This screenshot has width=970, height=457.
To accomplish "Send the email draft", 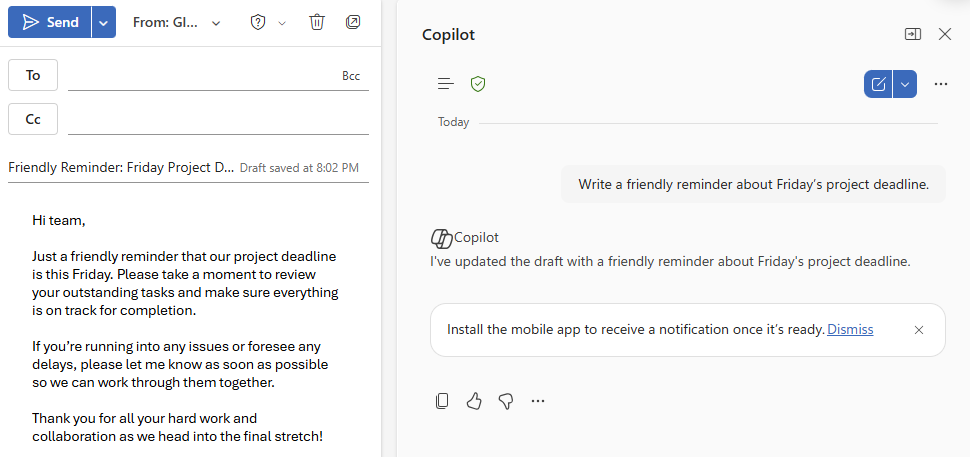I will [x=49, y=23].
